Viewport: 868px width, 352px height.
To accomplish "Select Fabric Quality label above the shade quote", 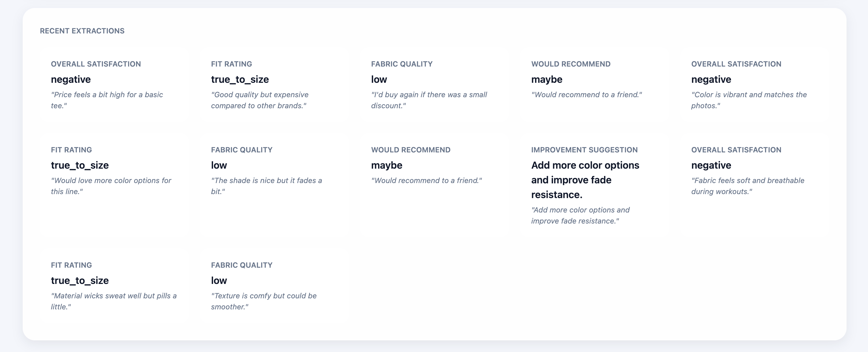I will (241, 150).
